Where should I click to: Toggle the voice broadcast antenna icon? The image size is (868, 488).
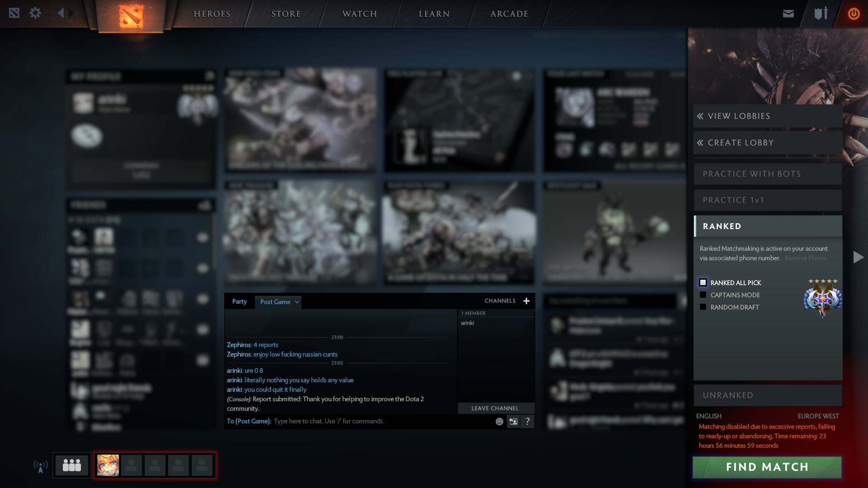(x=40, y=466)
